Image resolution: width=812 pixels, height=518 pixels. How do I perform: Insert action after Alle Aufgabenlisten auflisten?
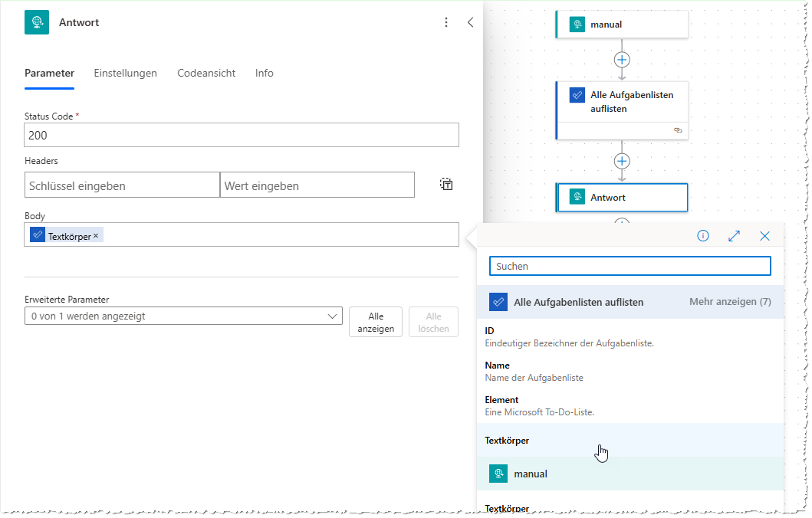click(622, 161)
